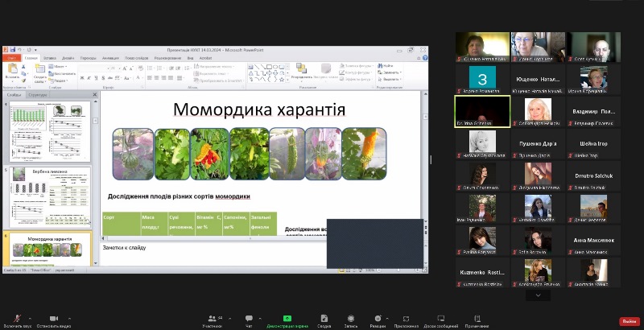This screenshot has width=644, height=330.
Task: Expand more participants chevron below gallery
Action: click(538, 295)
